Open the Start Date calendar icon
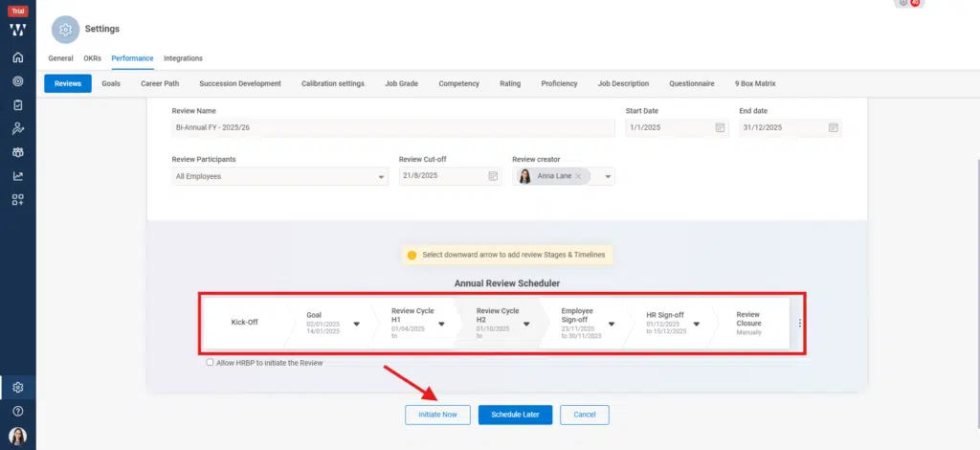The height and width of the screenshot is (450, 980). coord(720,127)
